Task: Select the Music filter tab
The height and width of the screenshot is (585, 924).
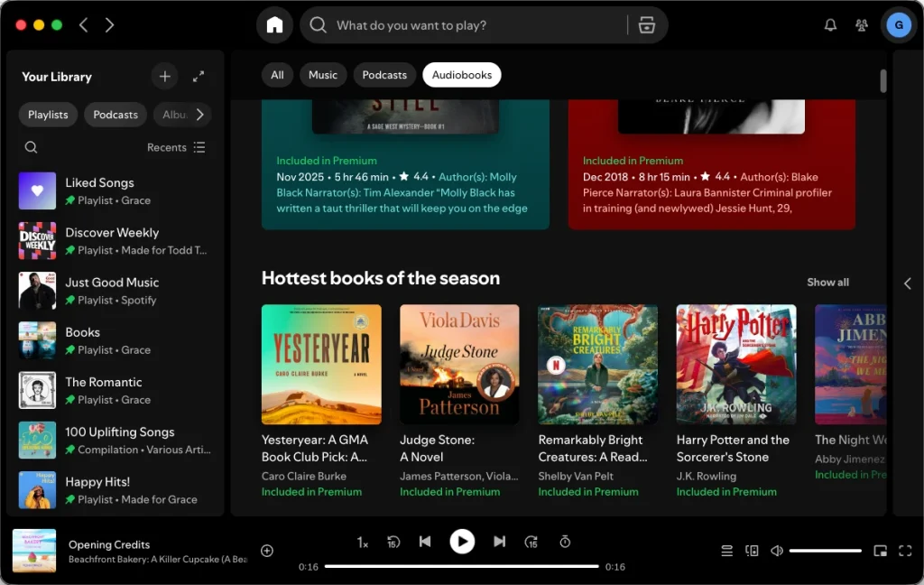Action: (x=323, y=75)
